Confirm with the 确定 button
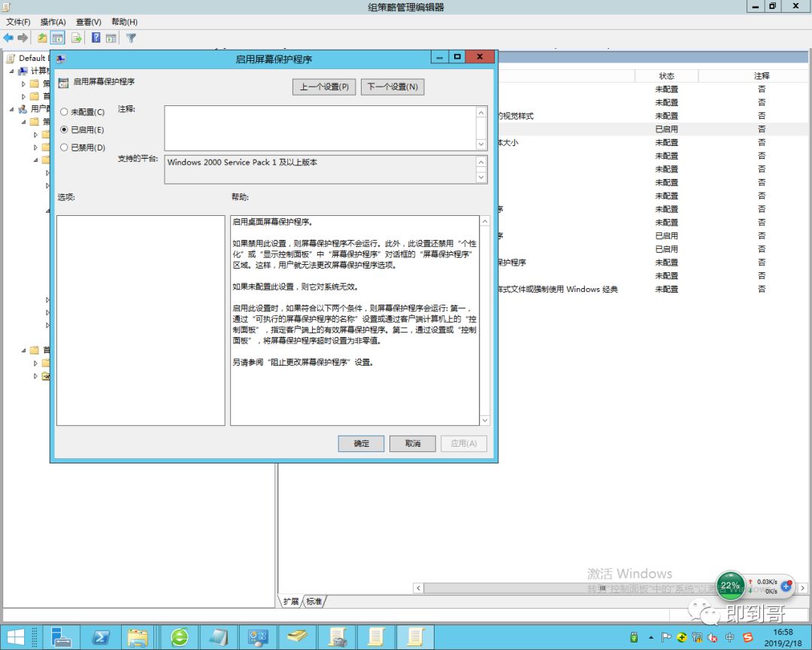 pyautogui.click(x=361, y=444)
